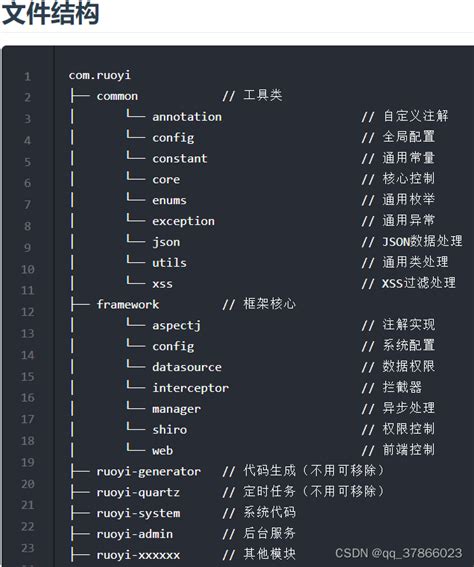This screenshot has width=474, height=567.
Task: Select the ruoyi-generator module line
Action: tap(149, 472)
